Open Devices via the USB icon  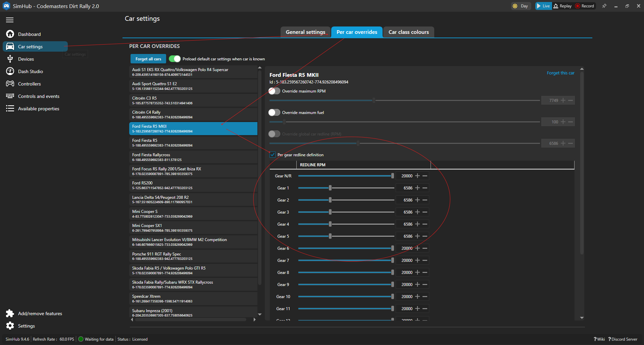[x=10, y=59]
